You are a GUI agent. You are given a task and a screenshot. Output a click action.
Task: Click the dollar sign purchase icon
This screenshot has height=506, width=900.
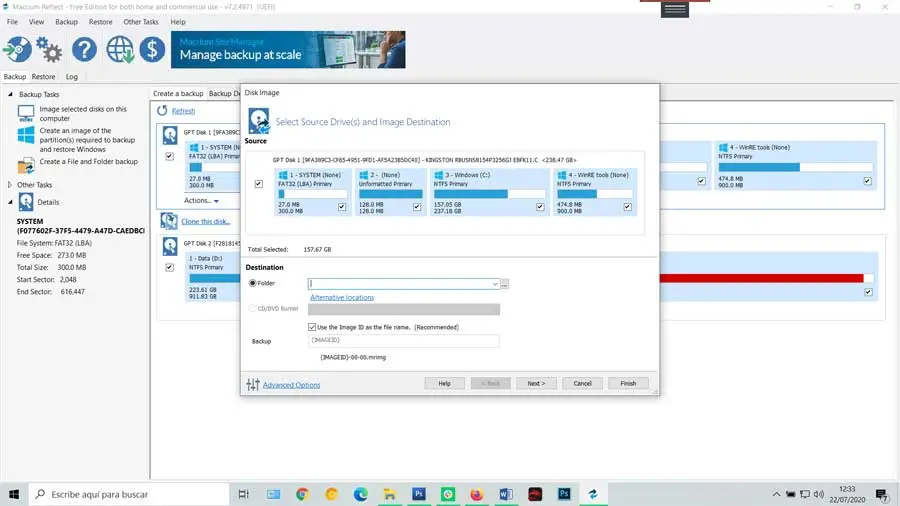(x=152, y=49)
